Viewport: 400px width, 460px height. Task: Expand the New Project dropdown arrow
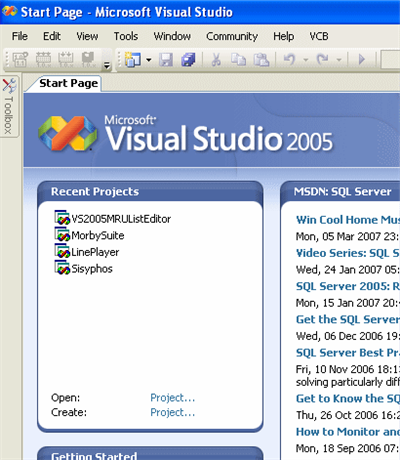click(149, 60)
